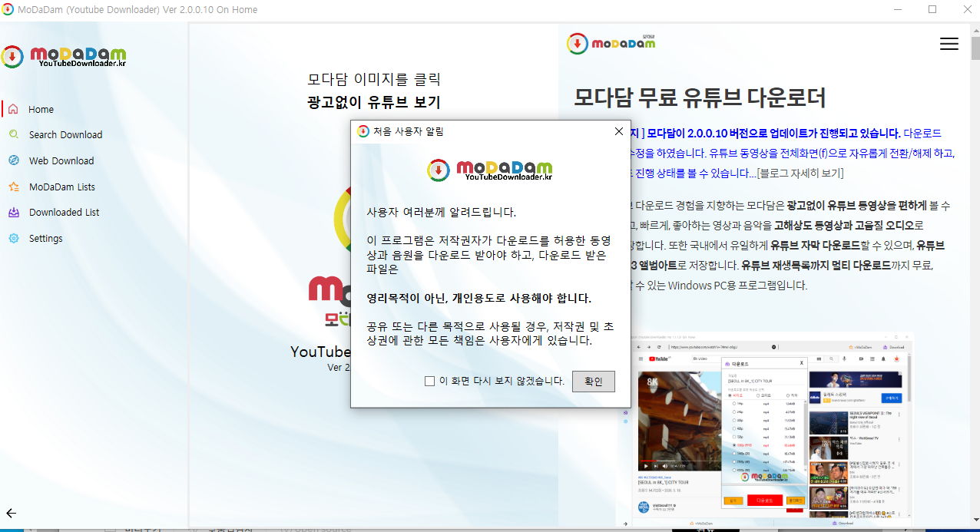This screenshot has width=980, height=532.
Task: Open the Search Download menu item
Action: [x=65, y=134]
